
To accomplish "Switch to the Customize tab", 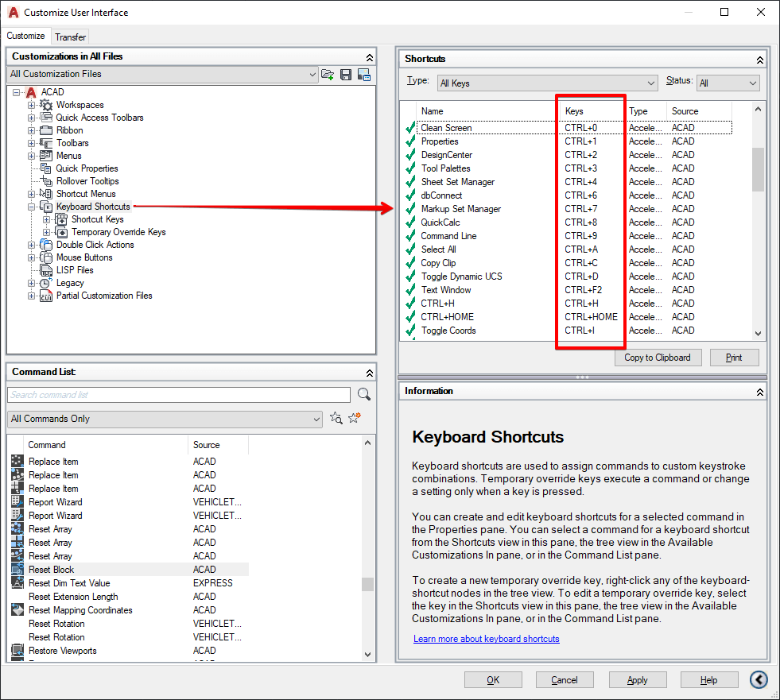I will point(25,36).
